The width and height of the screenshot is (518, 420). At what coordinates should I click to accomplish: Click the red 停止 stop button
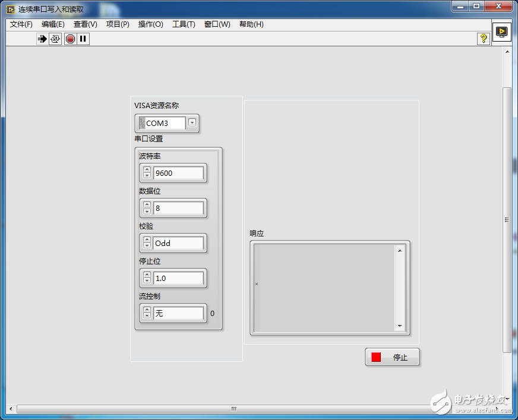pyautogui.click(x=392, y=357)
